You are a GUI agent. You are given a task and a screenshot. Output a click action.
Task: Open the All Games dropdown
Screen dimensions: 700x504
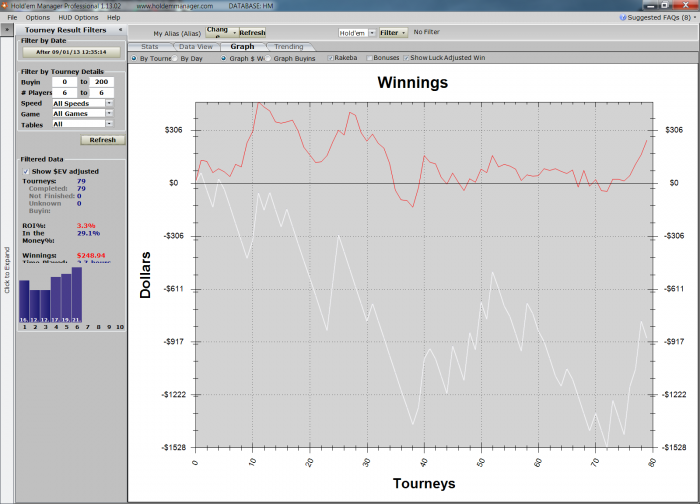pos(109,113)
